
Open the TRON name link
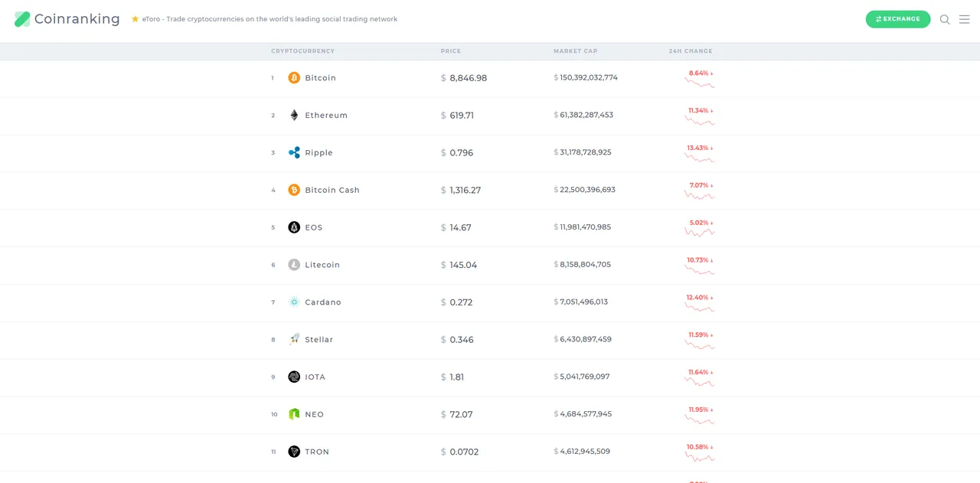317,452
